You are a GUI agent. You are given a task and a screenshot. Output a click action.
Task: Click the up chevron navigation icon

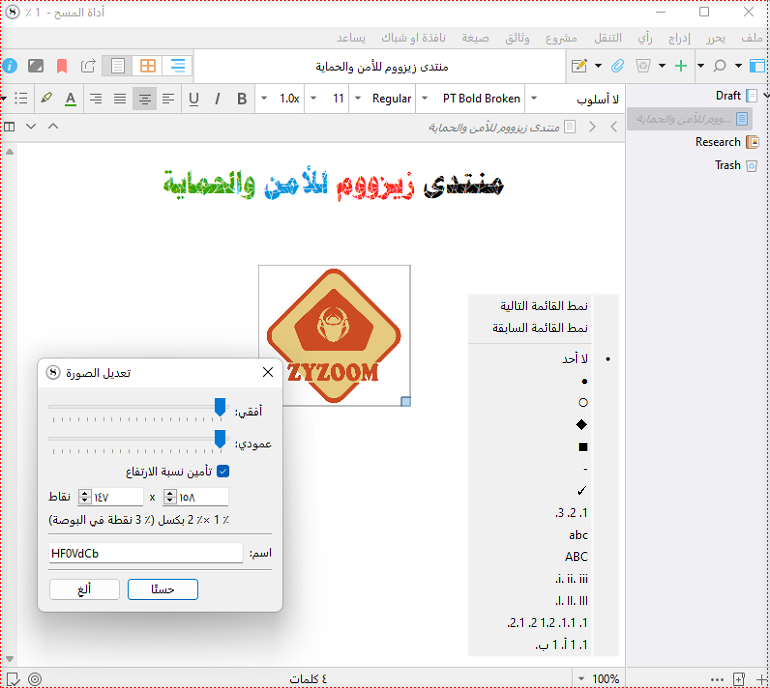pyautogui.click(x=53, y=126)
